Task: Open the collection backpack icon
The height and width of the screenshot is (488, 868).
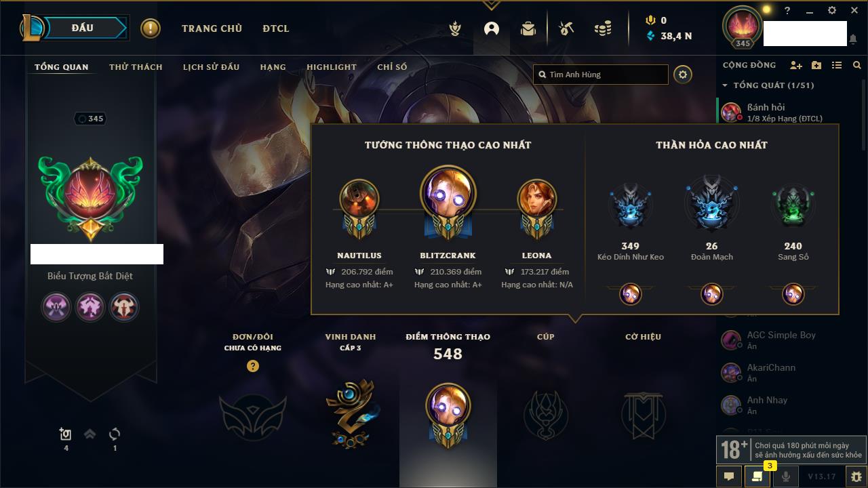Action: 528,28
